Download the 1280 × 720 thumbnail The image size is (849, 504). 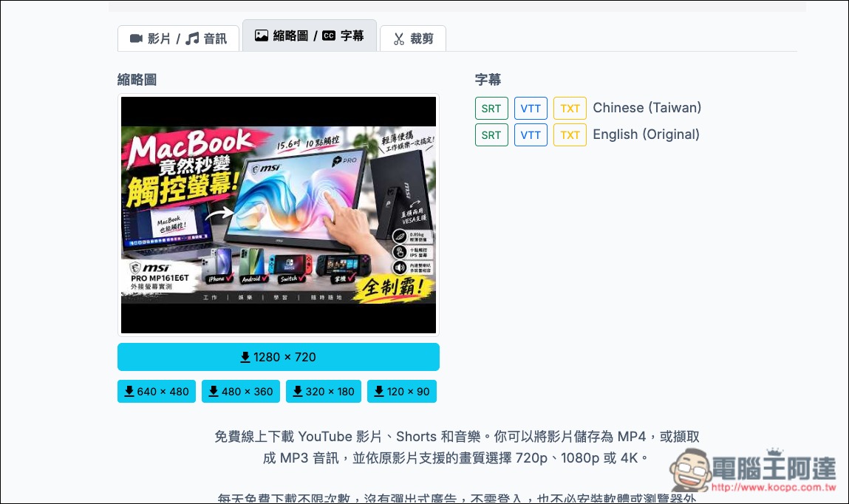(x=279, y=357)
